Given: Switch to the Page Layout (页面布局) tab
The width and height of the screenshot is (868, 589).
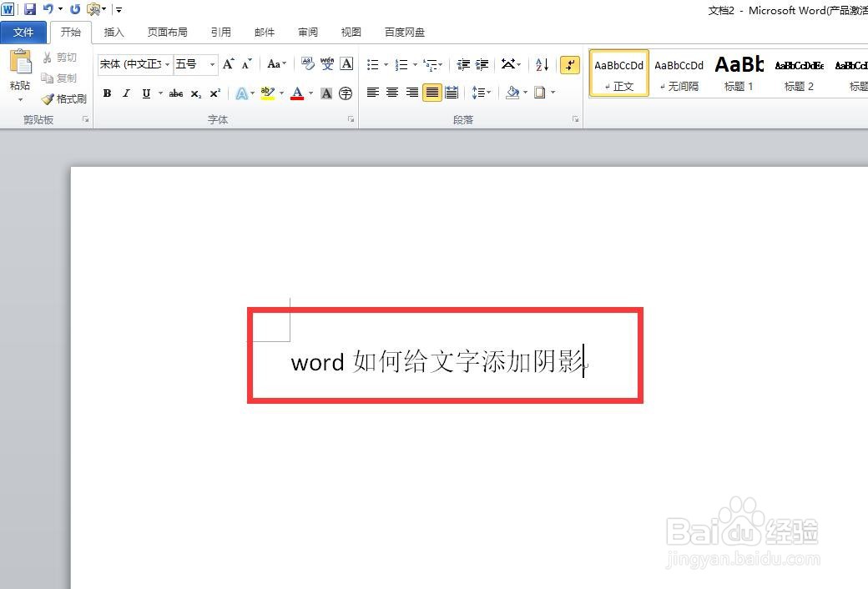Looking at the screenshot, I should [167, 32].
